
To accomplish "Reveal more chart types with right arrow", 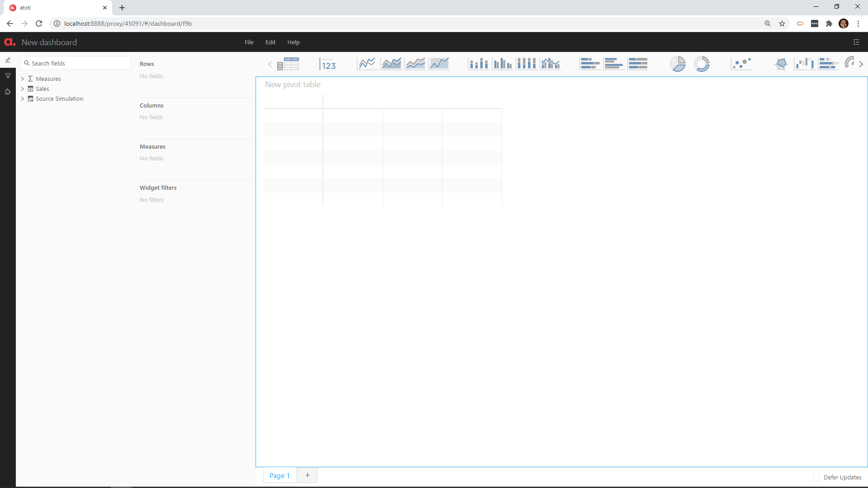I will coord(862,64).
